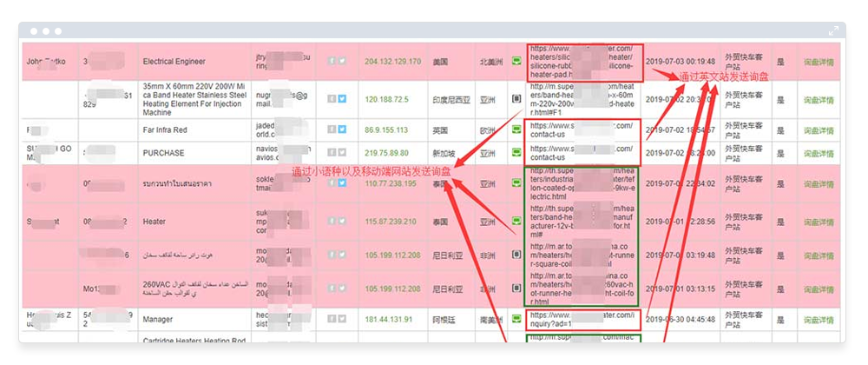Screen dimensions: 868x365
Task: Click the Facebook icon in the Electrical Engineer row
Action: click(x=332, y=62)
